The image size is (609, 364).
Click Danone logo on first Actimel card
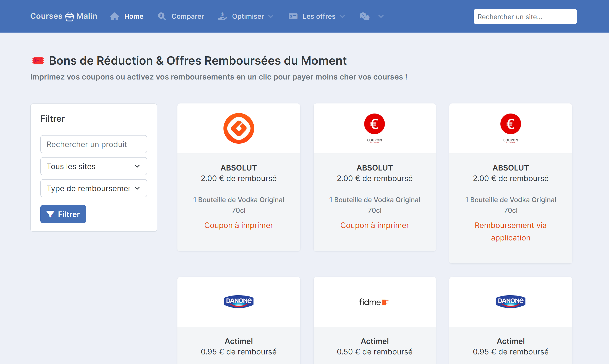coord(239,301)
